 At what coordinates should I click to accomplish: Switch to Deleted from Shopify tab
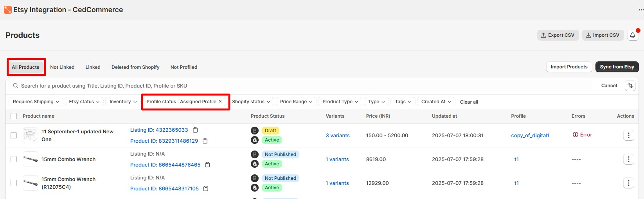tap(135, 67)
